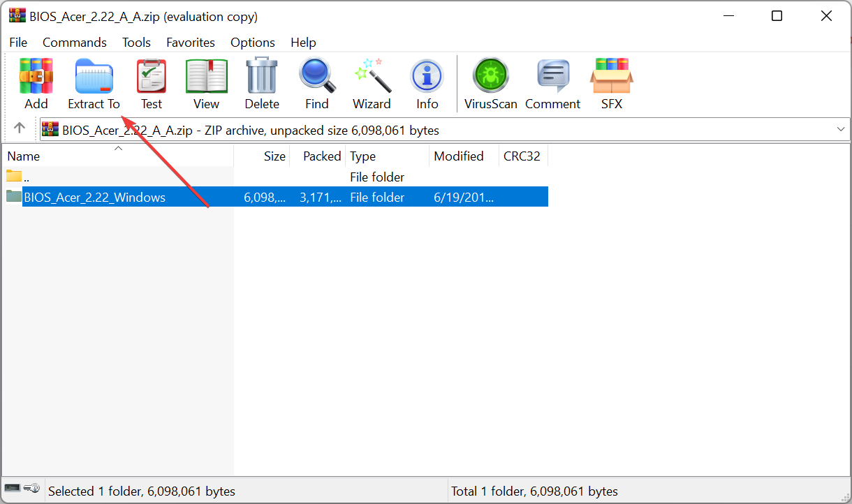
Task: Sort by the CRC32 column header
Action: point(523,156)
